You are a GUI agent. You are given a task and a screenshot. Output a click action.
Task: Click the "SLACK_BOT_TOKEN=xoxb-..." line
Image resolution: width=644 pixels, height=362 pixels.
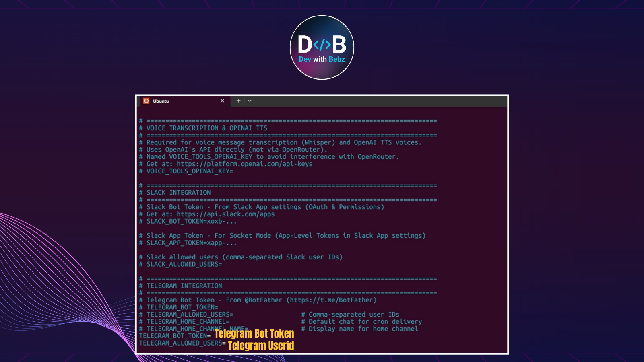[x=188, y=222]
